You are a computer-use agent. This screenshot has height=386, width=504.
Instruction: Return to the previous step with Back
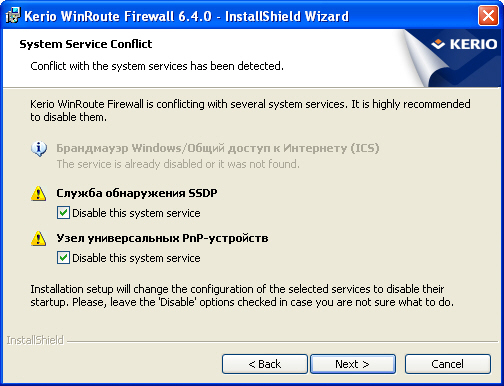[x=265, y=364]
